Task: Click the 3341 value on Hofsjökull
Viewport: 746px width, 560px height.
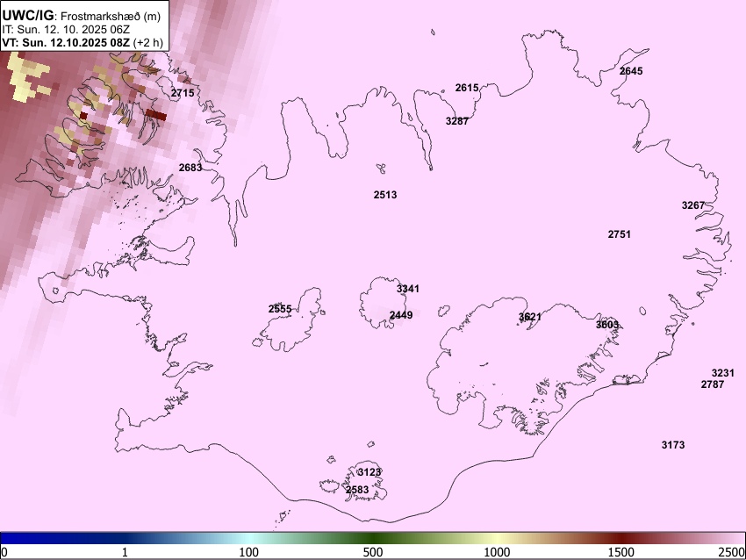Action: pyautogui.click(x=408, y=289)
